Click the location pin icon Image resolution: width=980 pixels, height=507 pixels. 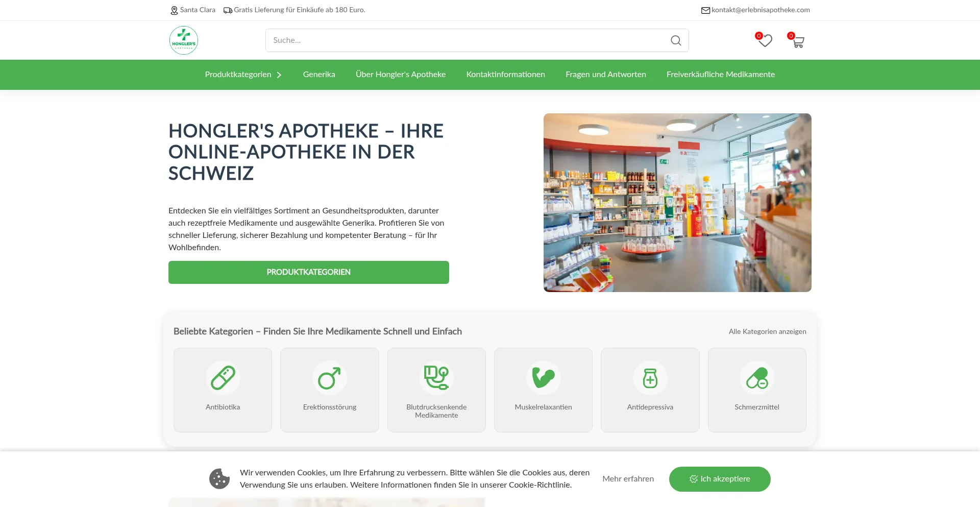pyautogui.click(x=174, y=10)
